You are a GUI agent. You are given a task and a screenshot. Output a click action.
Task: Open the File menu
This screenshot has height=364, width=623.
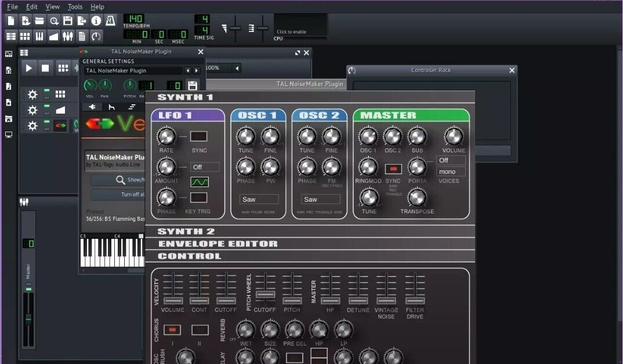12,7
